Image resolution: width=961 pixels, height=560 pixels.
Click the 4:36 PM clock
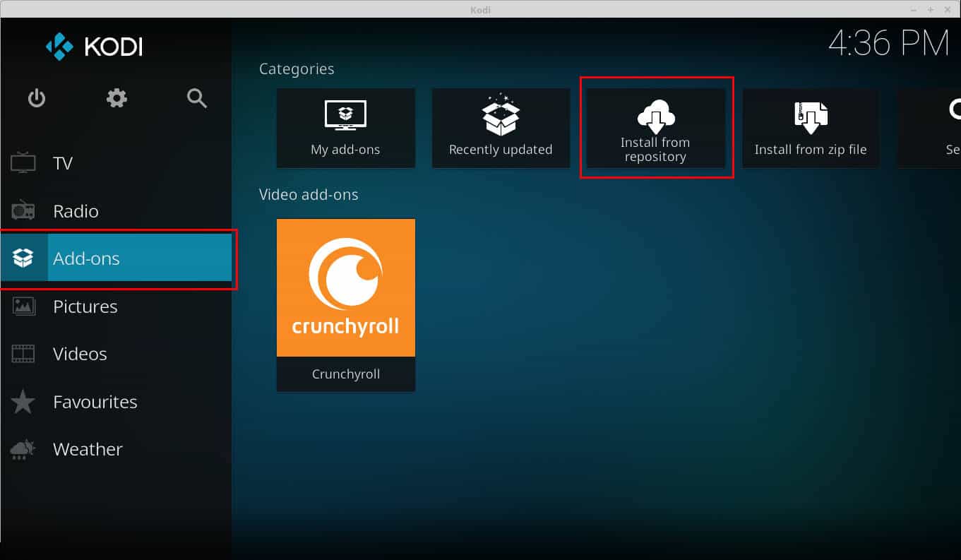[x=889, y=44]
